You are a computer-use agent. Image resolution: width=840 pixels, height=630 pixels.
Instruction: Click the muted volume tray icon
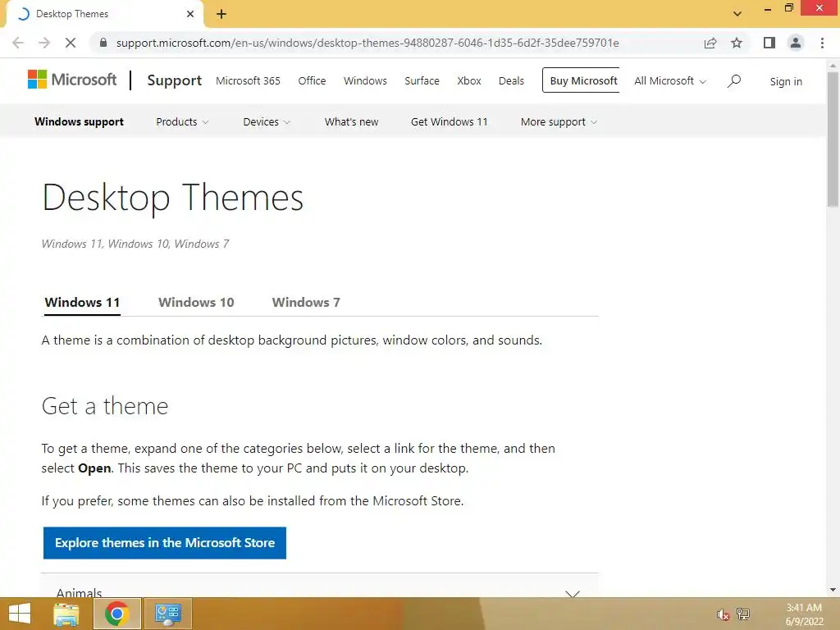(724, 614)
